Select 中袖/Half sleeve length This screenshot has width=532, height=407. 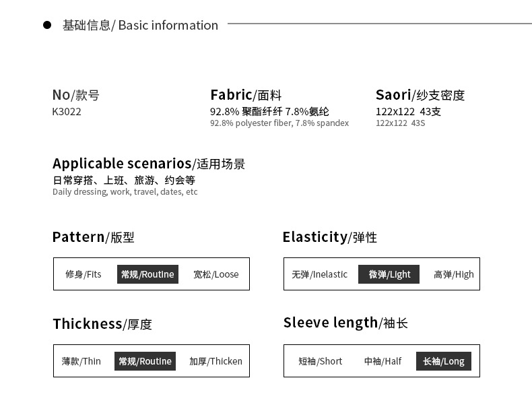tap(383, 361)
